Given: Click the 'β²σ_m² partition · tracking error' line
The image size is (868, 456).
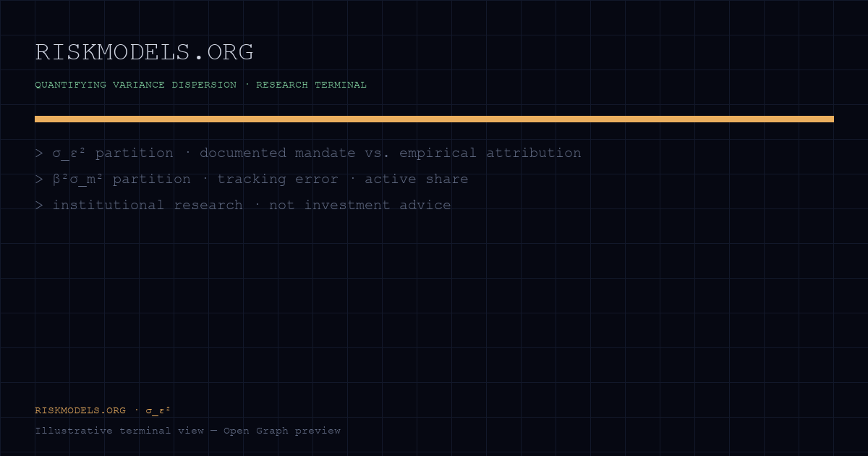Looking at the screenshot, I should tap(251, 179).
